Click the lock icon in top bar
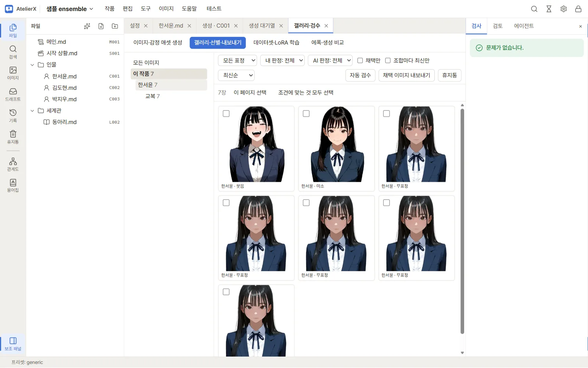Image resolution: width=588 pixels, height=368 pixels. (578, 9)
